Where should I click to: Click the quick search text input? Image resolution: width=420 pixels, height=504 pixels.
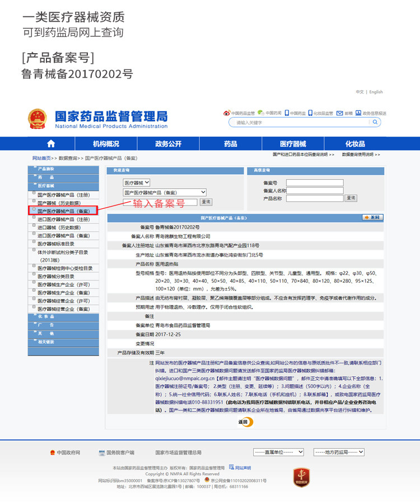(160, 202)
